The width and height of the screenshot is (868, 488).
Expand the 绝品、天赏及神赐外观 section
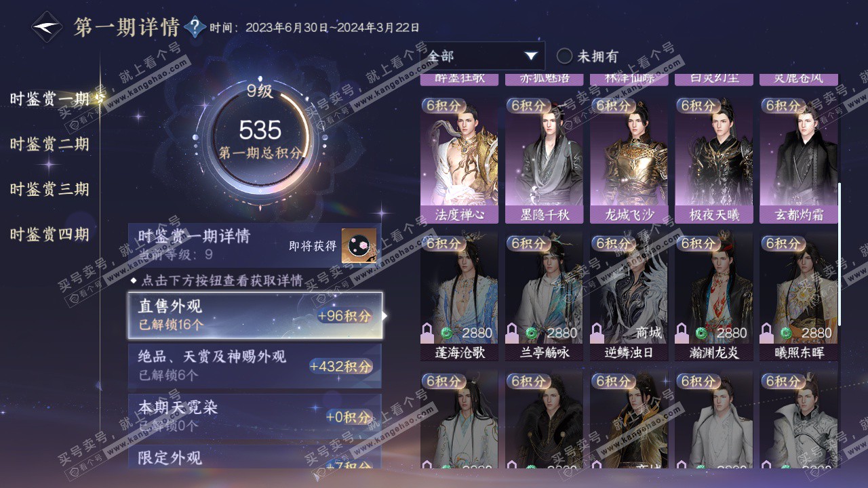pos(255,366)
